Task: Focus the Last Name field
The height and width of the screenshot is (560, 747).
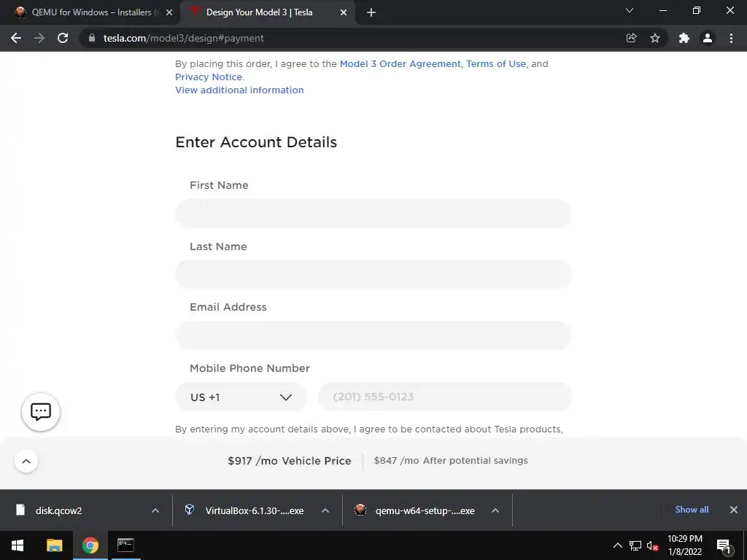Action: tap(373, 274)
